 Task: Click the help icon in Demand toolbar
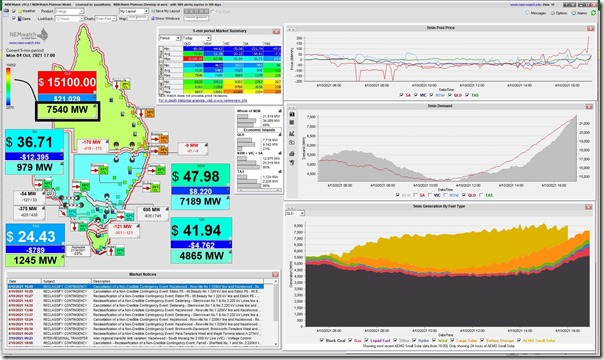point(292,163)
